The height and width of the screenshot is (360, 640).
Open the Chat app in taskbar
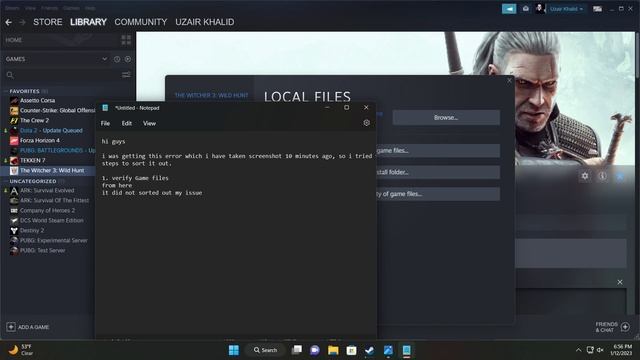click(x=315, y=350)
